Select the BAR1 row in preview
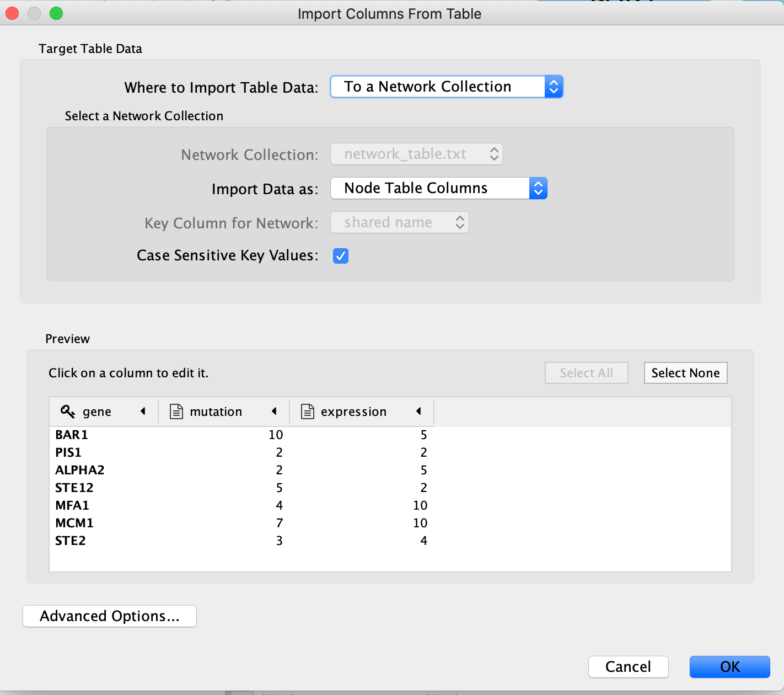The image size is (784, 695). [x=72, y=435]
